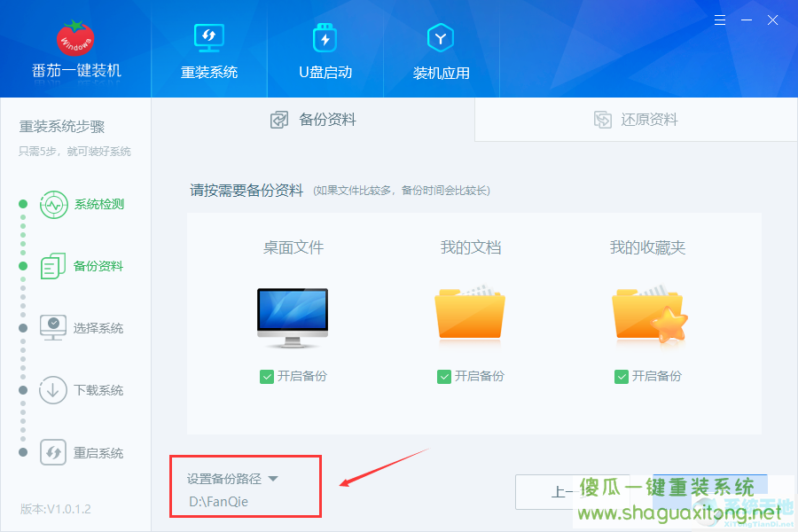Select the U盘启动 top menu label

tap(325, 73)
